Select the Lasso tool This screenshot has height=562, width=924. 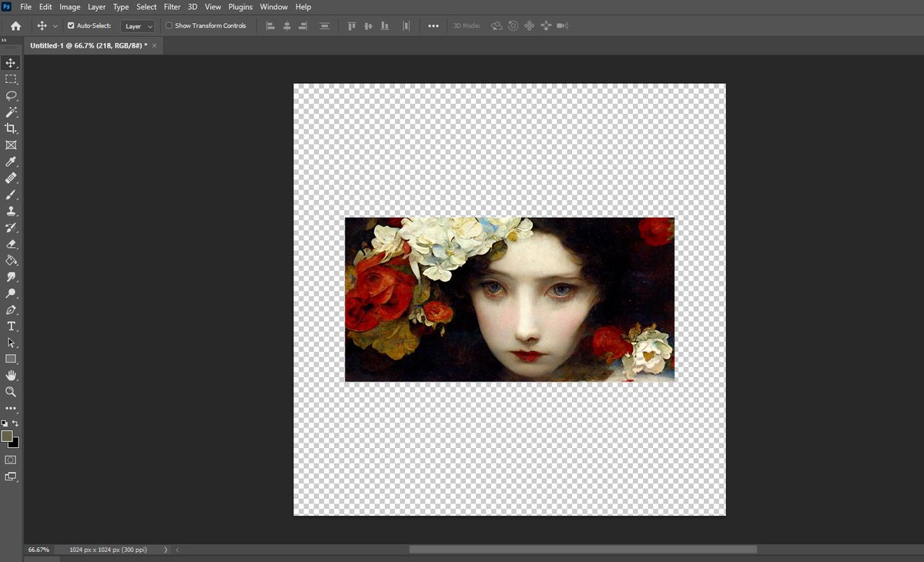pos(11,96)
